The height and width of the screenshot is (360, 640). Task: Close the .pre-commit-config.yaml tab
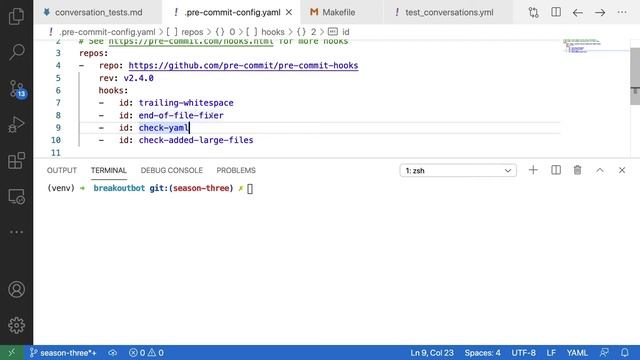289,12
